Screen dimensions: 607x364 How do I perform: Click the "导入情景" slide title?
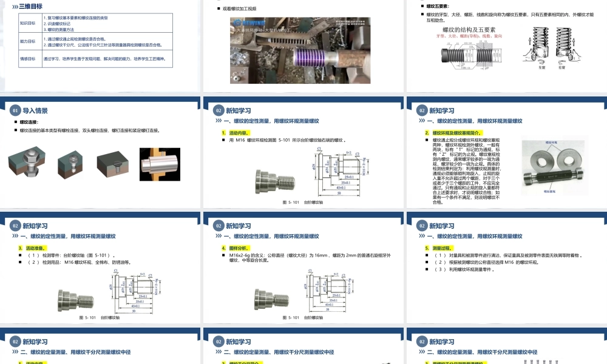pyautogui.click(x=35, y=110)
